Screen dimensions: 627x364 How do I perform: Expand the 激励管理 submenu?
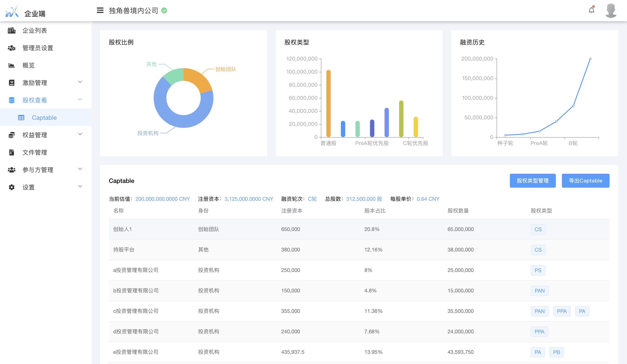click(x=80, y=82)
